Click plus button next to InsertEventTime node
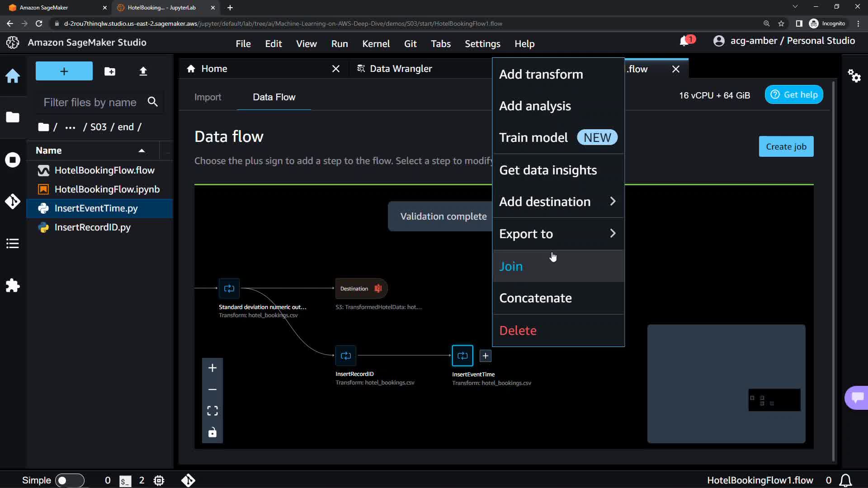 click(485, 356)
